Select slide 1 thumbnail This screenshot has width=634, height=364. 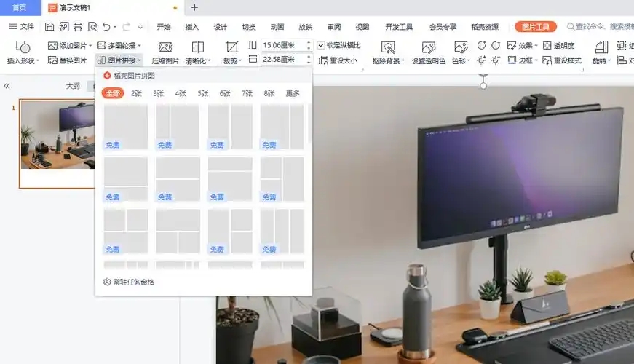pos(57,143)
